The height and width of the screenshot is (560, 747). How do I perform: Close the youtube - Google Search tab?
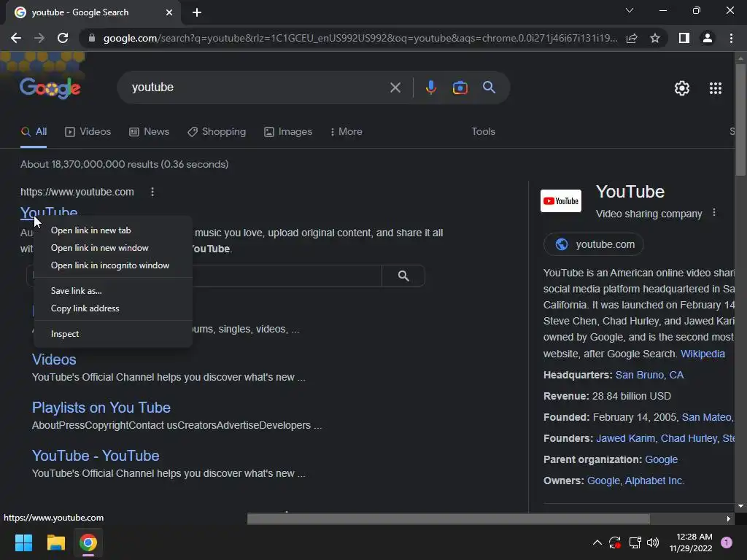pyautogui.click(x=169, y=12)
